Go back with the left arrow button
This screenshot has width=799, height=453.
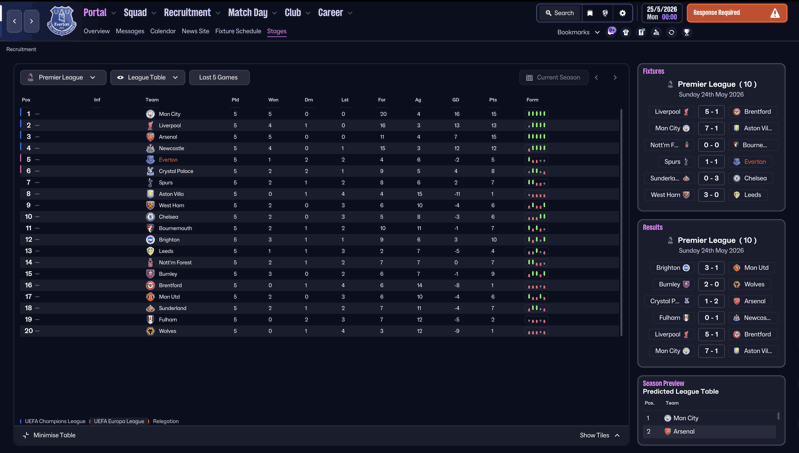coord(14,21)
